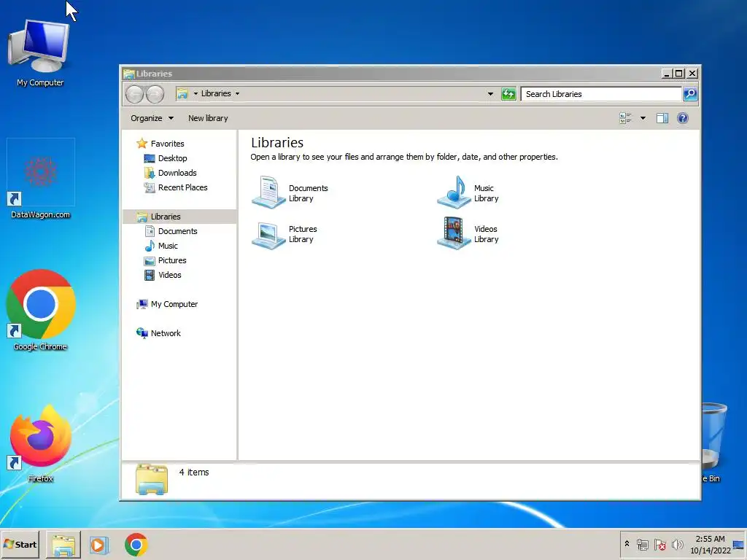
Task: Click the Forward navigation arrow button
Action: pos(155,94)
